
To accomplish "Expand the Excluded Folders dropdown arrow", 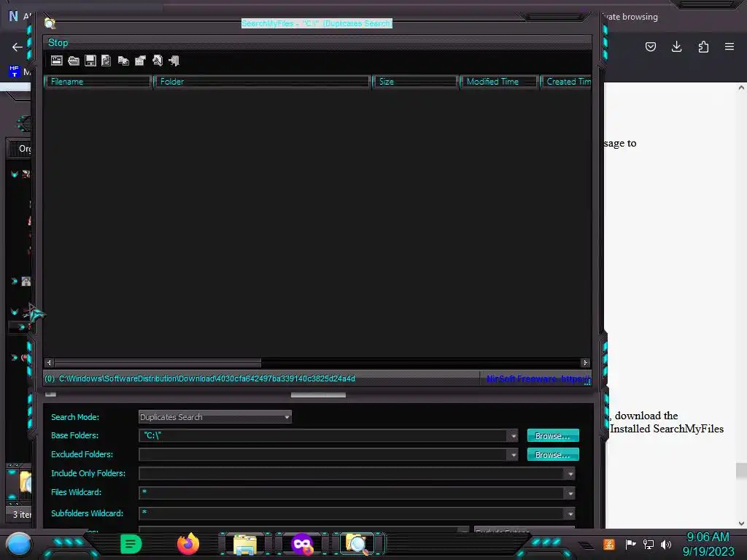I will (x=513, y=455).
